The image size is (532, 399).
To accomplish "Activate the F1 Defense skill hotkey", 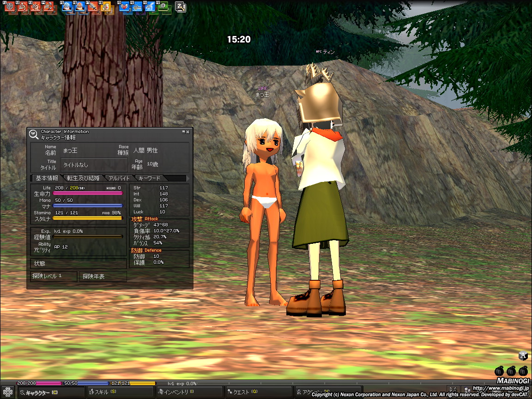I will 10,7.
